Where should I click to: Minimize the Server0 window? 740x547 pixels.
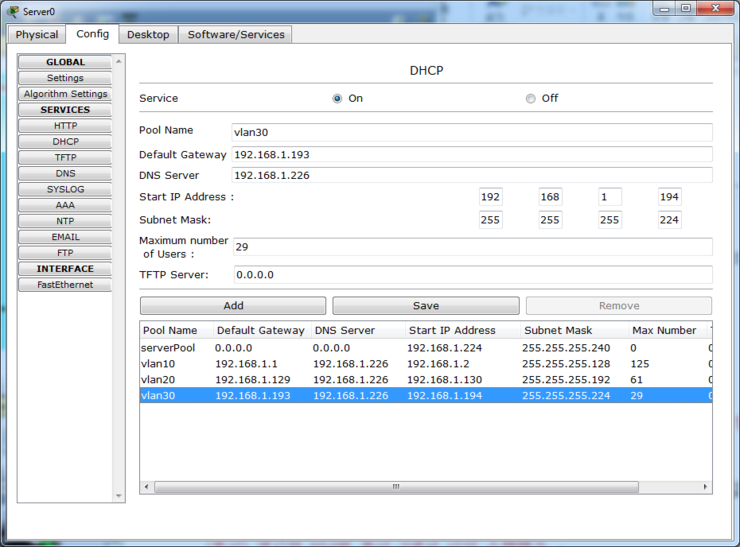pyautogui.click(x=664, y=8)
